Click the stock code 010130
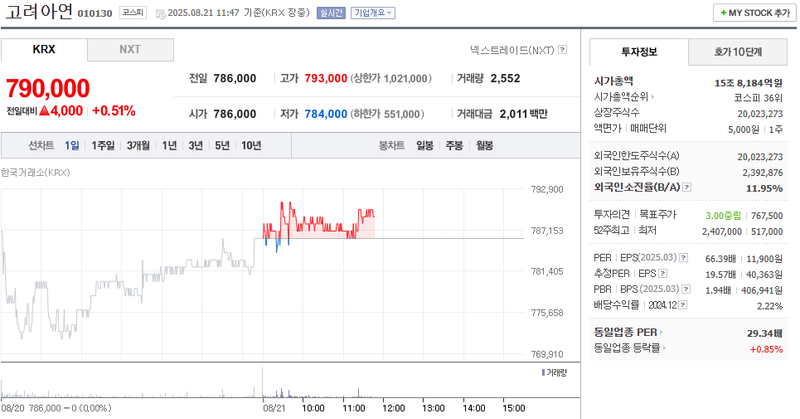The image size is (800, 419). click(x=95, y=13)
